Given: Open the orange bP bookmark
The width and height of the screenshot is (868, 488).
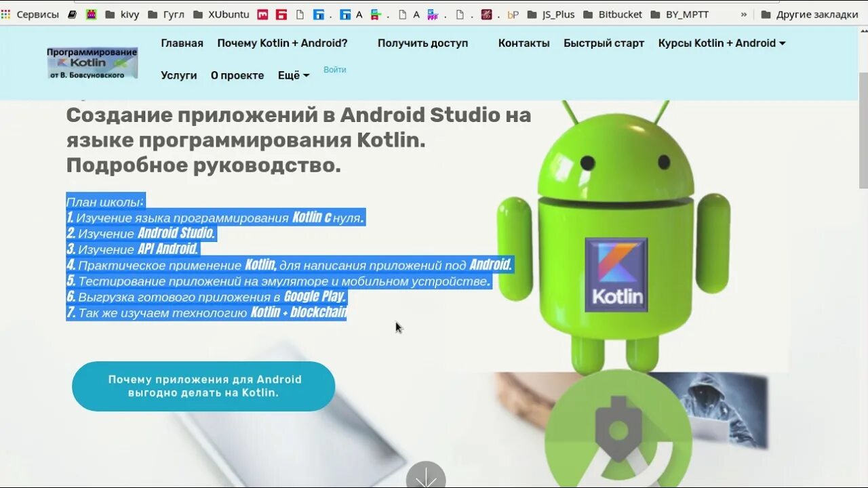Looking at the screenshot, I should 513,14.
